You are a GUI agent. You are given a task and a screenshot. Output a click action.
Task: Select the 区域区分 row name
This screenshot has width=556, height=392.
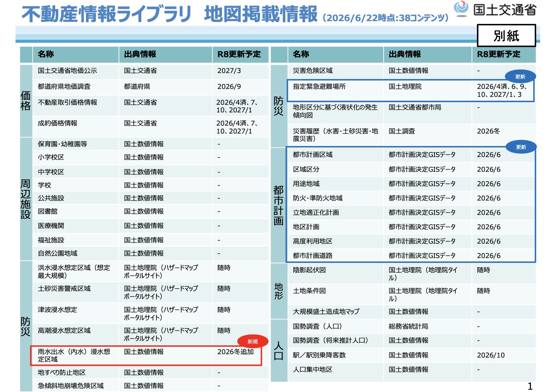tap(306, 170)
